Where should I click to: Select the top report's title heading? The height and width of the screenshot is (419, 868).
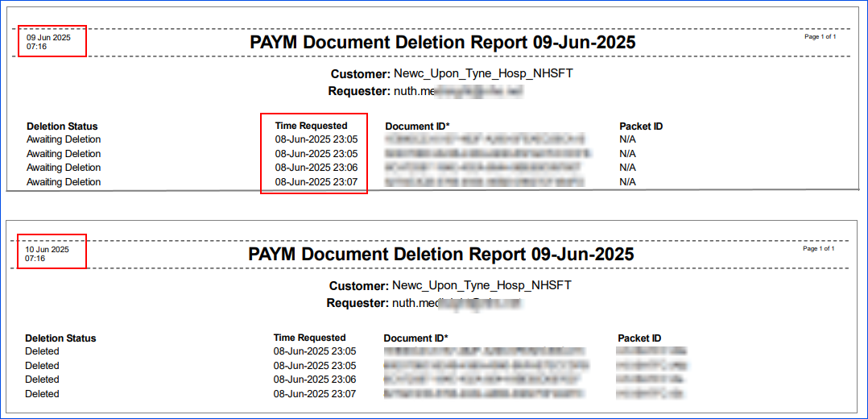click(x=442, y=43)
